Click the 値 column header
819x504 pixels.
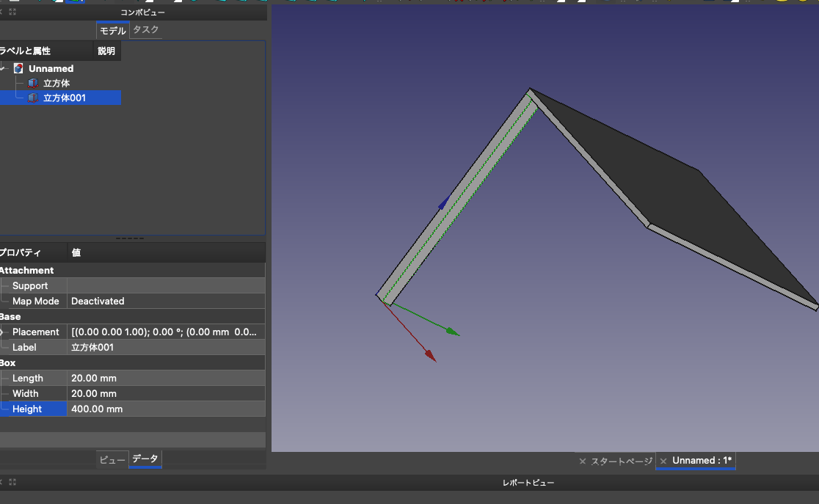pyautogui.click(x=166, y=253)
